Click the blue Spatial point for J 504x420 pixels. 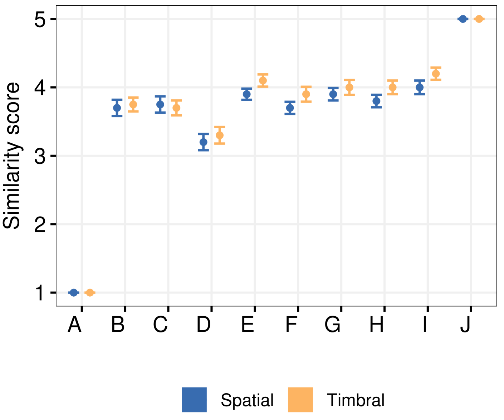463,19
